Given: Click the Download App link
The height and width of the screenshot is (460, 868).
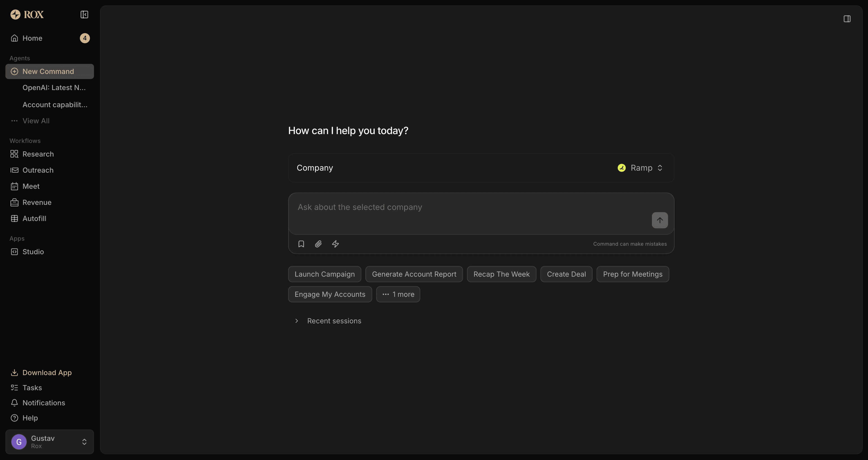Looking at the screenshot, I should coord(47,373).
